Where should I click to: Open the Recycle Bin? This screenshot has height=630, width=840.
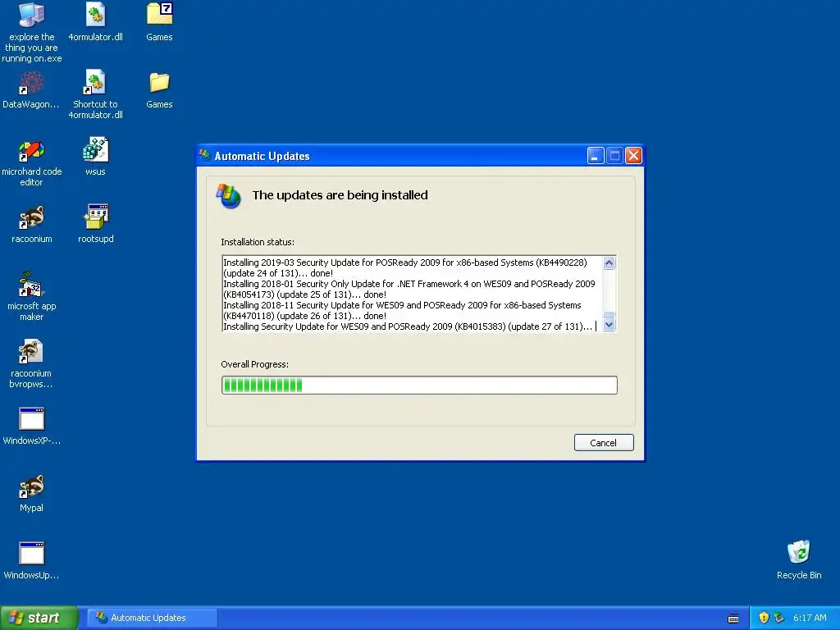coord(799,560)
